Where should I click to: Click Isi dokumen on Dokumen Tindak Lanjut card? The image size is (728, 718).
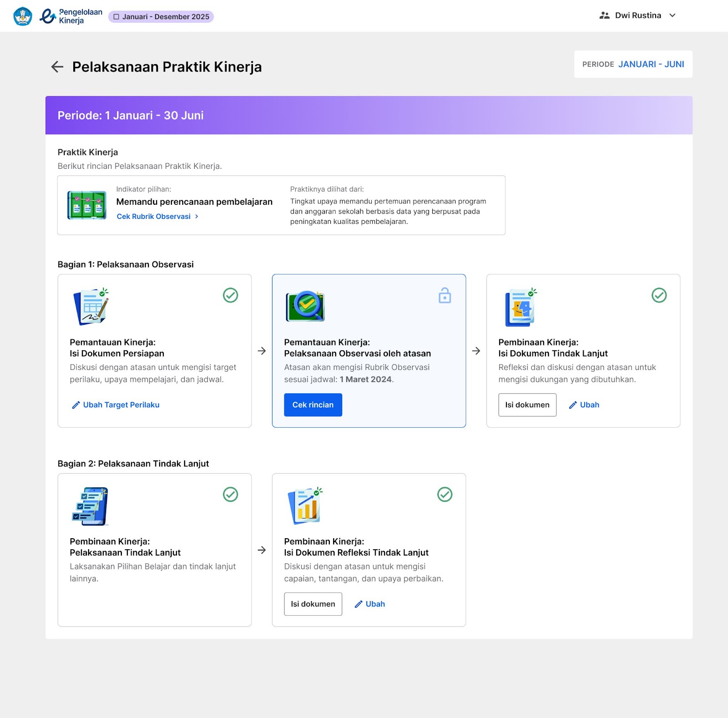(527, 405)
